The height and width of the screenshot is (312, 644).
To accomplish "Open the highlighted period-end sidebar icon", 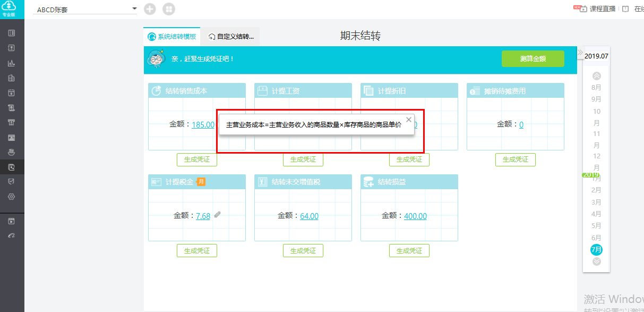I will [12, 167].
